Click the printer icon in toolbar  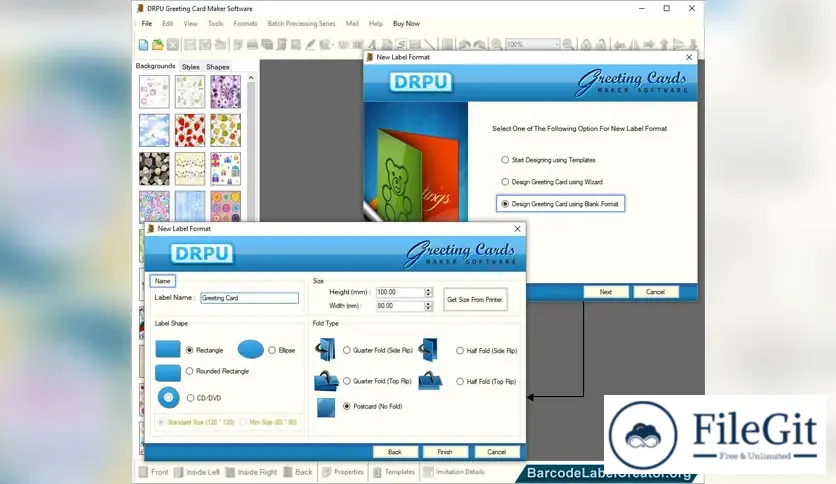[x=253, y=45]
